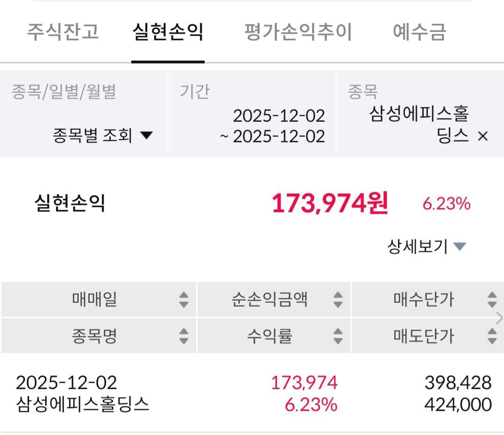
Task: Select the 실현손익 tab
Action: [168, 32]
